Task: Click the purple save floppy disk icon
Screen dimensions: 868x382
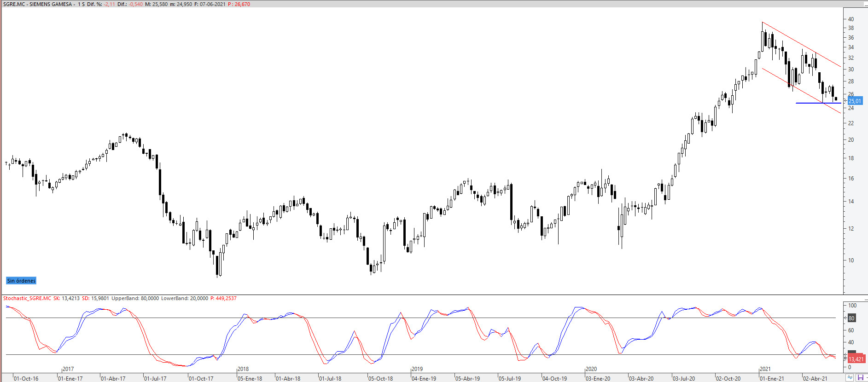Action: 860,378
